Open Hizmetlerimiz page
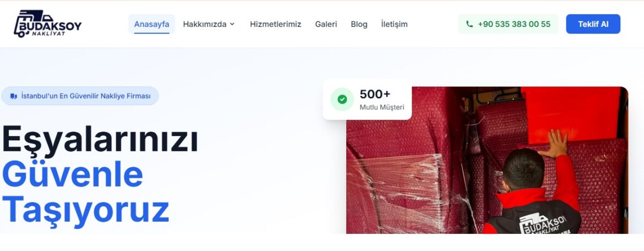Image resolution: width=644 pixels, height=251 pixels. pos(276,24)
